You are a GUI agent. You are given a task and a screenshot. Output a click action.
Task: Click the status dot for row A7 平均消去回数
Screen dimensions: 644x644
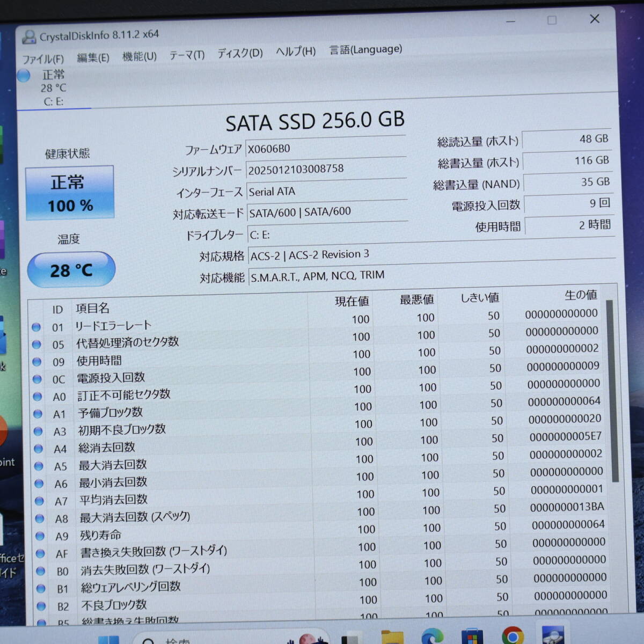point(39,501)
